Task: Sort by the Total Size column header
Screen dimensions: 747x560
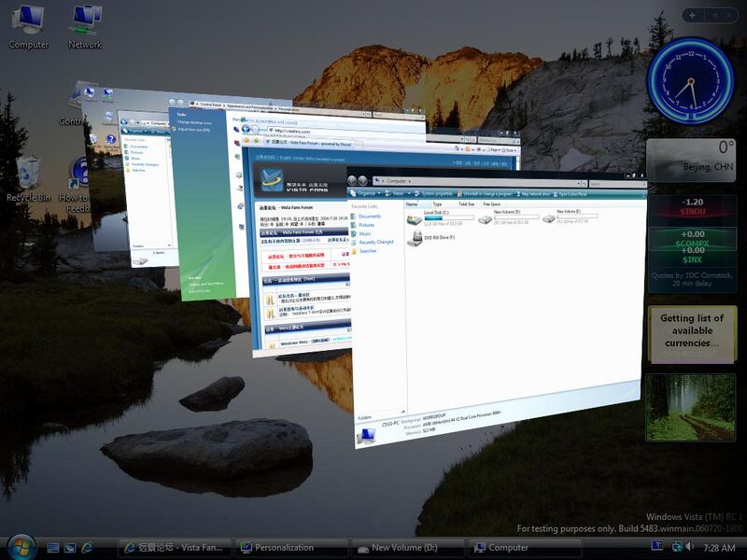Action: (x=466, y=203)
